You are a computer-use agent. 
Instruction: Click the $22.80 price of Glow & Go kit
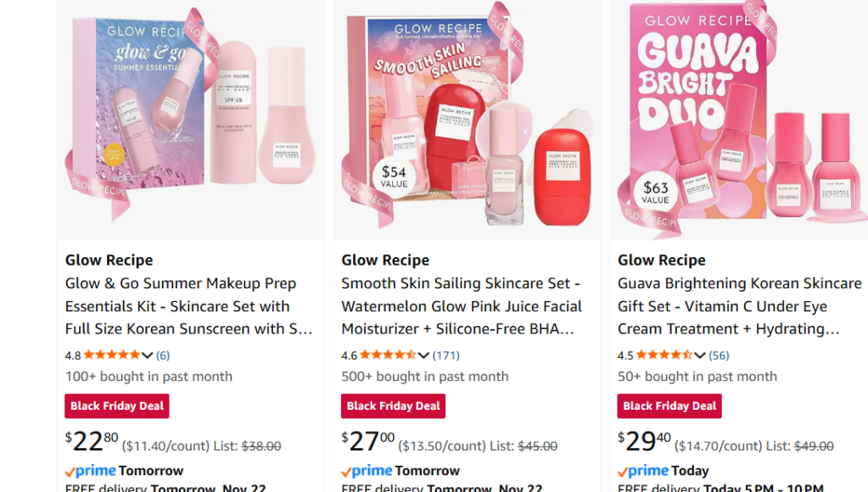[92, 441]
